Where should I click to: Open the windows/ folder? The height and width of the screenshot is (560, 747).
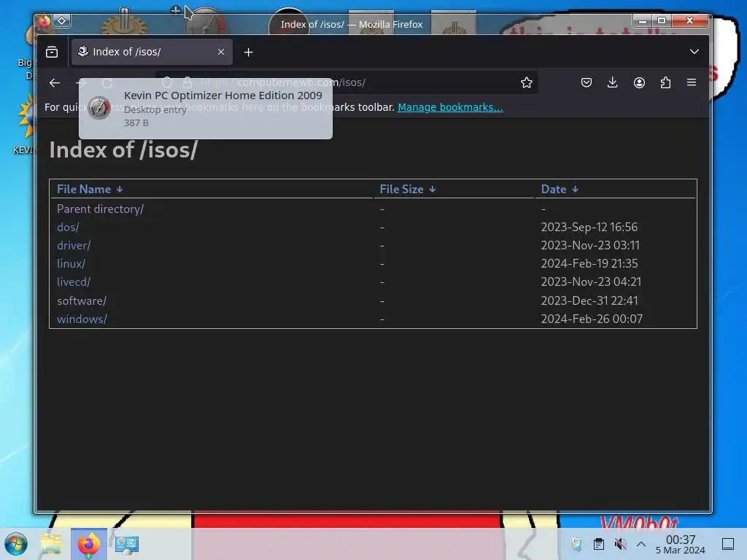[82, 319]
